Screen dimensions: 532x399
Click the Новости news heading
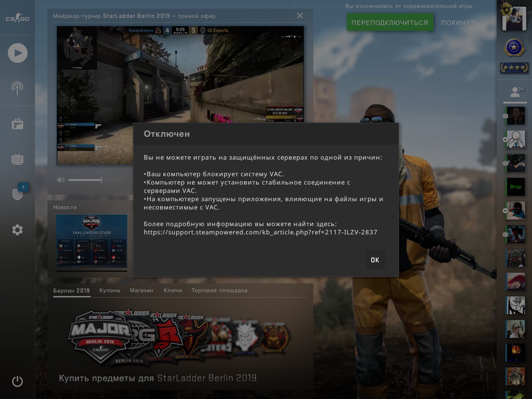[65, 207]
